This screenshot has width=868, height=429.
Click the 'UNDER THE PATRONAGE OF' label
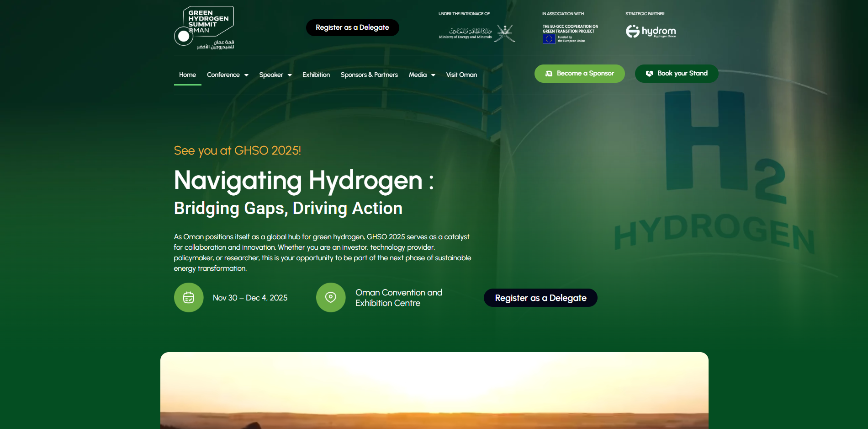tap(464, 14)
